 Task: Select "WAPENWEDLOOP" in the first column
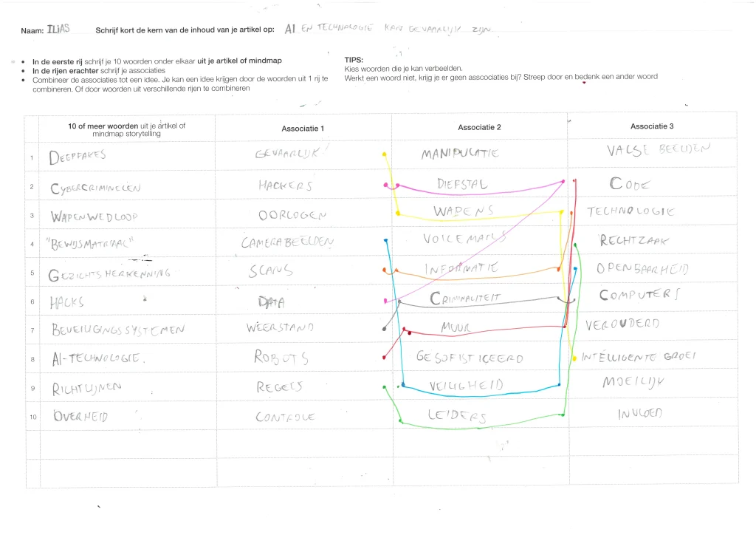pos(94,217)
